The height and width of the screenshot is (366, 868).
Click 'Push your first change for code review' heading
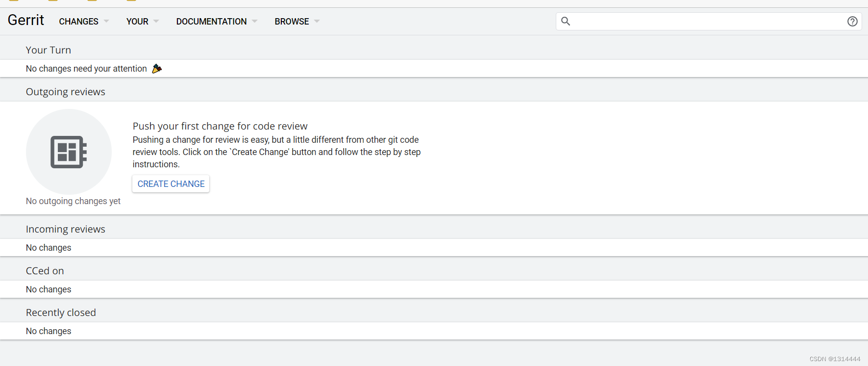(220, 126)
